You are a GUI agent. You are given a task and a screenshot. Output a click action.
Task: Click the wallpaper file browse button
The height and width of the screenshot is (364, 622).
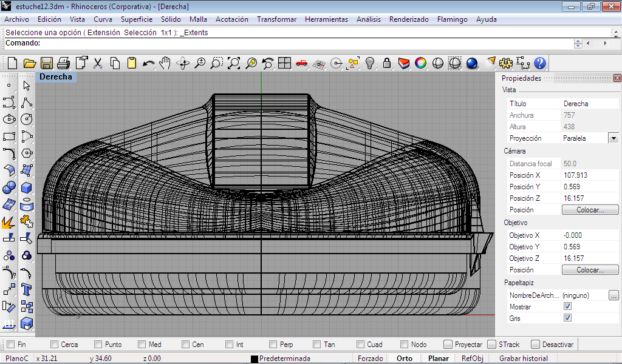tap(613, 295)
